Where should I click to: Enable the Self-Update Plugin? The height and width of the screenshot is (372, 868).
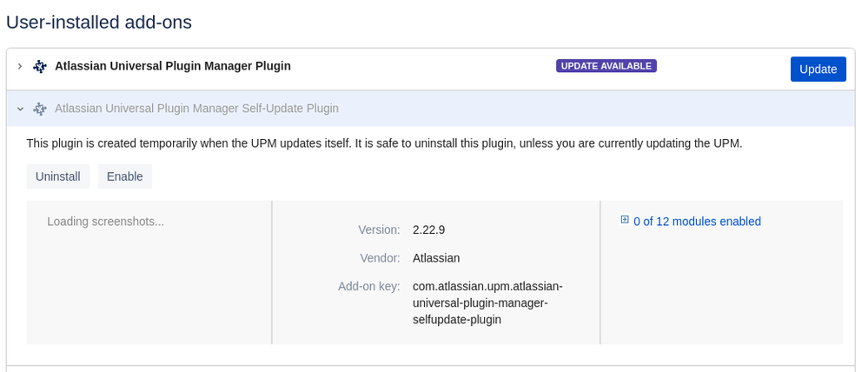click(x=125, y=176)
